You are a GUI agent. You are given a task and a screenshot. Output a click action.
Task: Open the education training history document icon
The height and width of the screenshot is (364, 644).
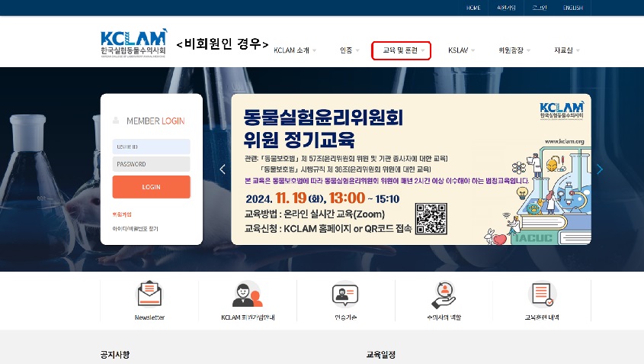542,294
